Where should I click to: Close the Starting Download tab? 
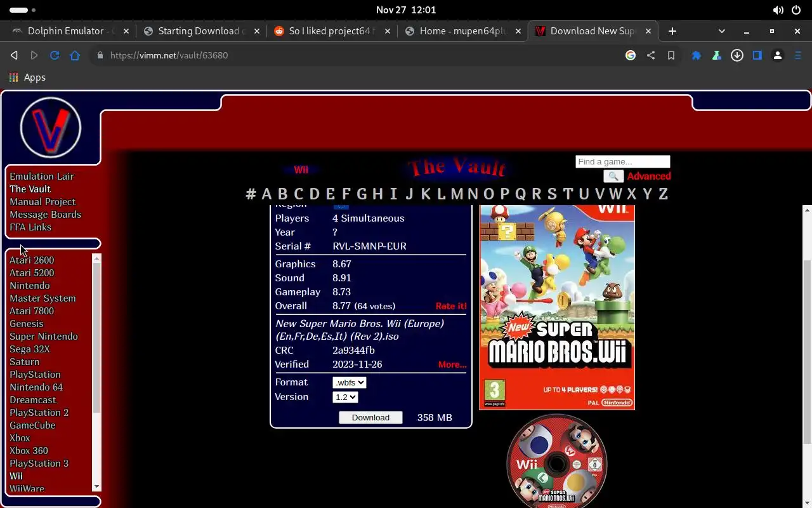click(256, 31)
